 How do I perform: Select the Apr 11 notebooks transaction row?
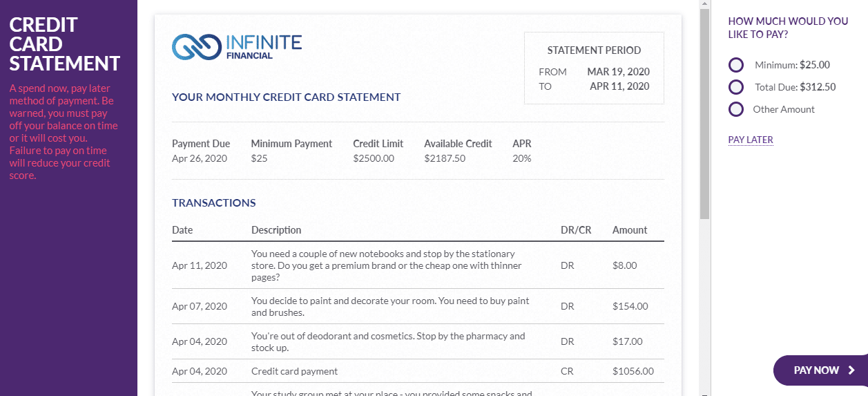tap(418, 265)
